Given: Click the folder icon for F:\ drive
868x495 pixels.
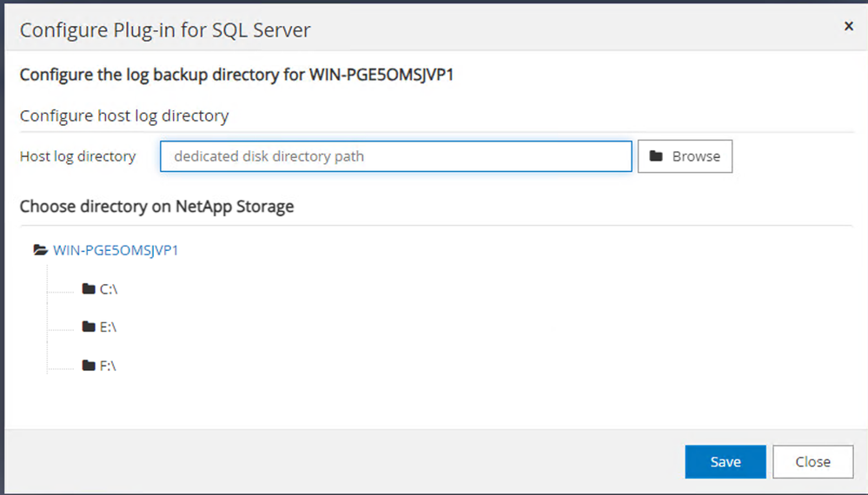Looking at the screenshot, I should pyautogui.click(x=88, y=366).
